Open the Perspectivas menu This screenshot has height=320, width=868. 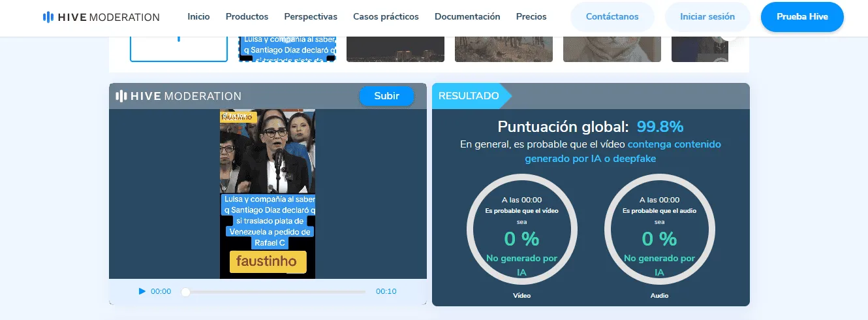pos(311,16)
